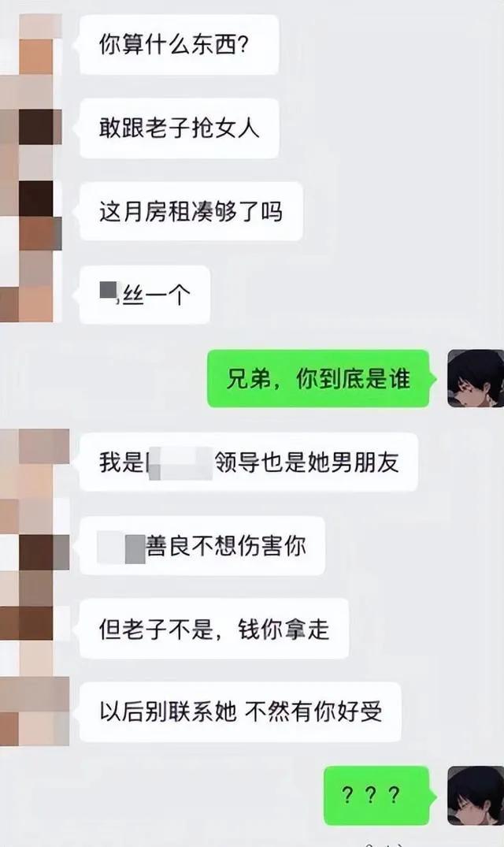Select the censored bubble ending in 丝一个
The height and width of the screenshot is (847, 504).
145,295
